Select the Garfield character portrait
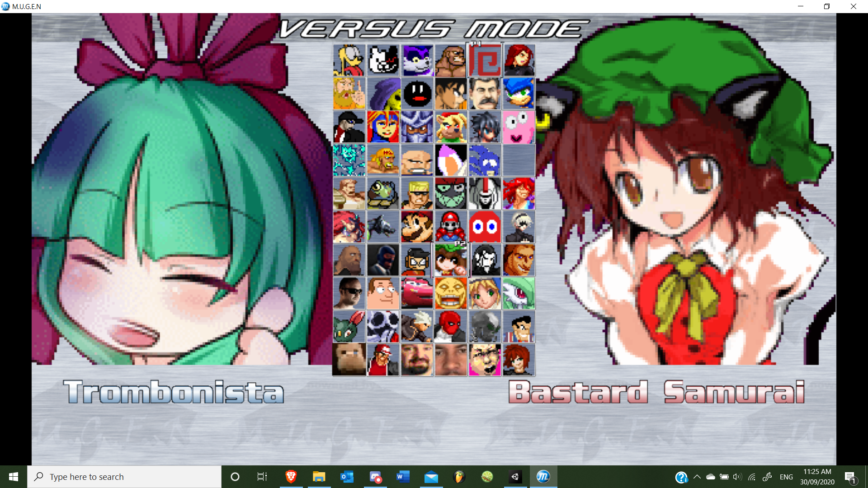The width and height of the screenshot is (868, 488). tap(349, 60)
